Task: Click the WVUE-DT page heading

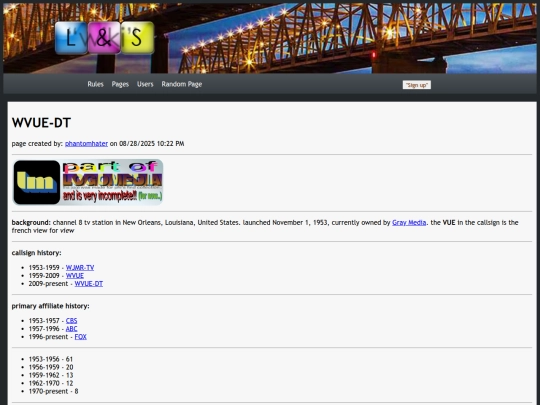Action: tap(41, 123)
